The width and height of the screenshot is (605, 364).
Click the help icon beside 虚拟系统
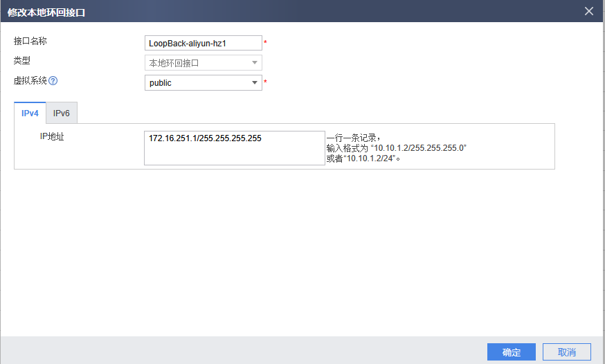[53, 81]
